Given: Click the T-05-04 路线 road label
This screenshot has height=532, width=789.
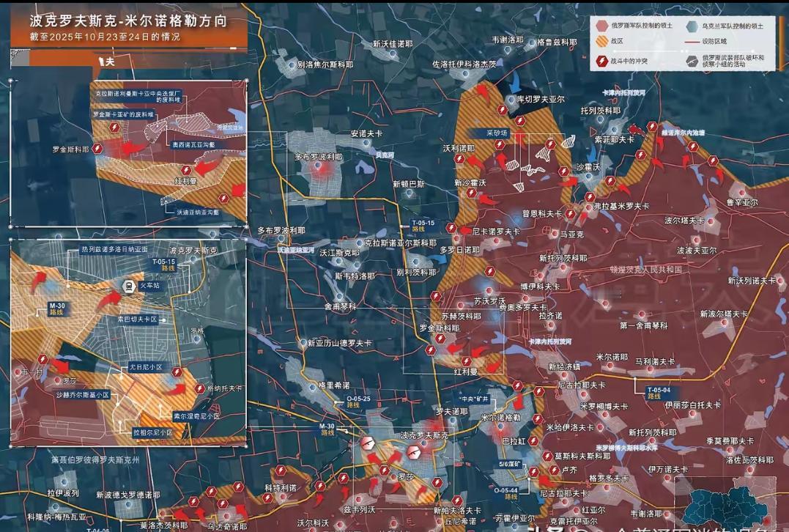Looking at the screenshot, I should click(x=658, y=392).
